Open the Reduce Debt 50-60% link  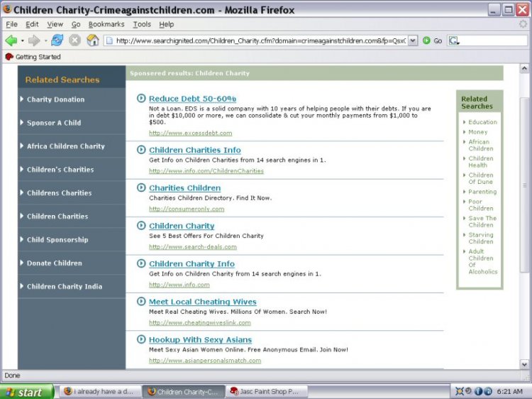pos(192,99)
